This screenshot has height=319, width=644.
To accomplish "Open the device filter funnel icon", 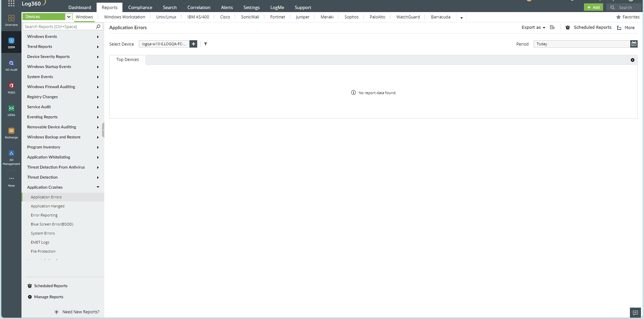I will [x=206, y=44].
